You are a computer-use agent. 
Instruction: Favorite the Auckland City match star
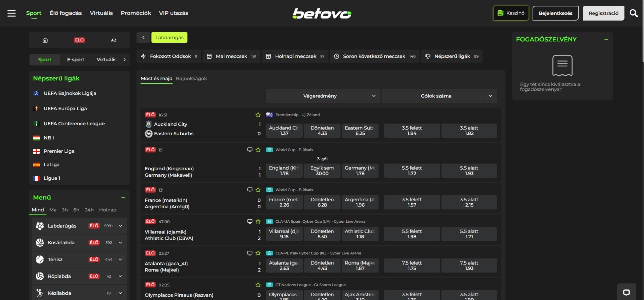coord(258,115)
